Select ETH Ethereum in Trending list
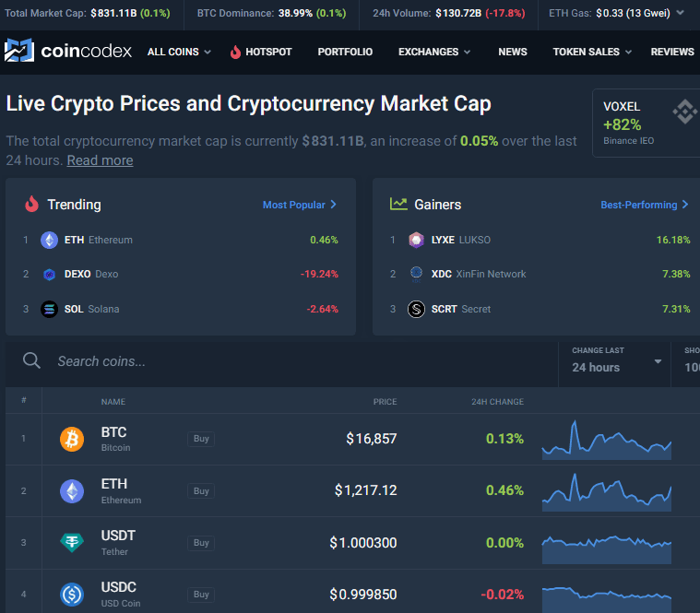700x613 pixels. 181,240
